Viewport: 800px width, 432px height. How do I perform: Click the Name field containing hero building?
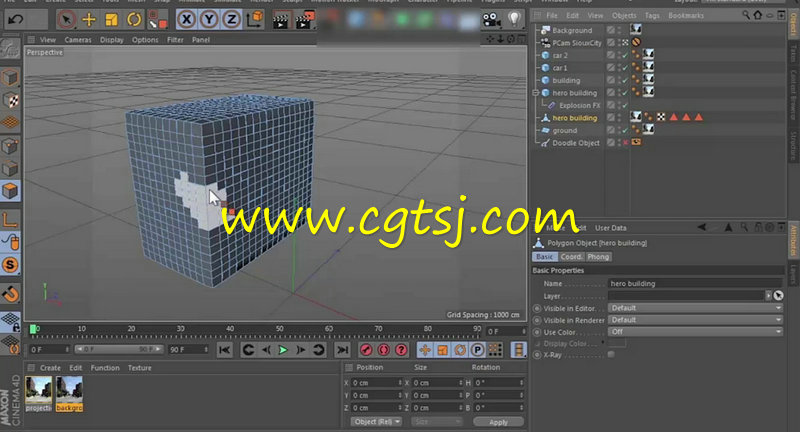(695, 284)
